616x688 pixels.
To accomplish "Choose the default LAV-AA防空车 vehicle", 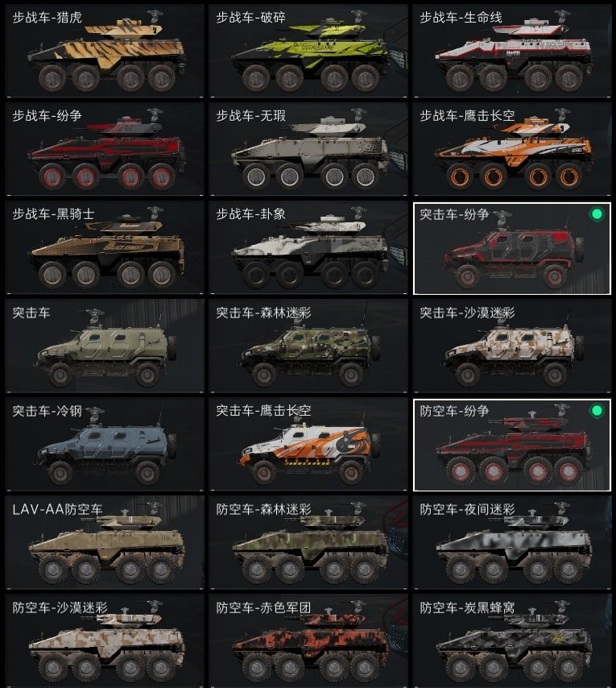I will click(105, 543).
